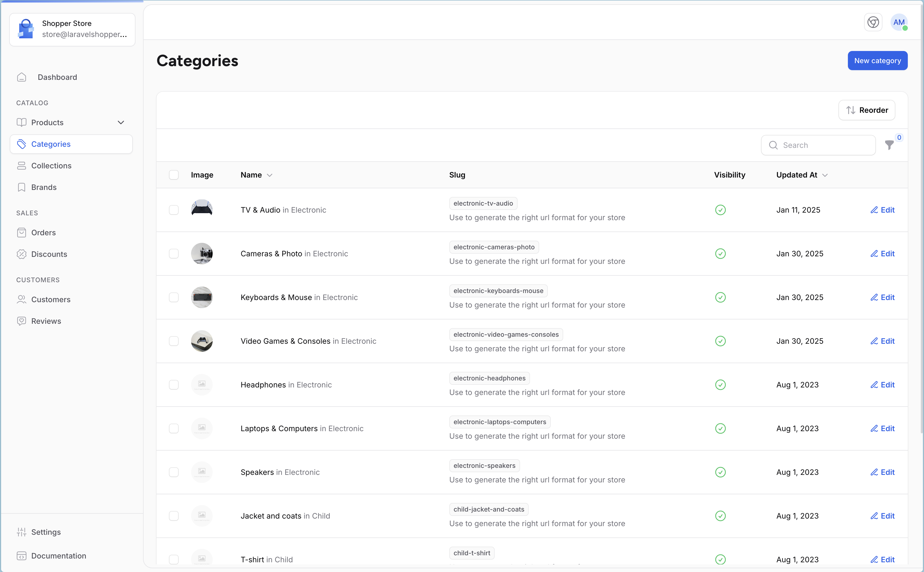Viewport: 924px width, 572px height.
Task: Expand the Products menu item
Action: click(x=121, y=122)
